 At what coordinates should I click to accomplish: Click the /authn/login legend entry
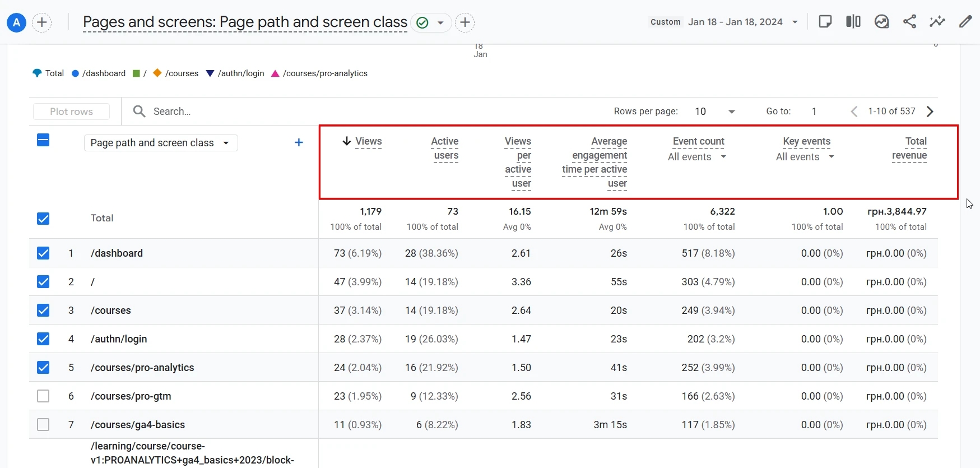(235, 73)
